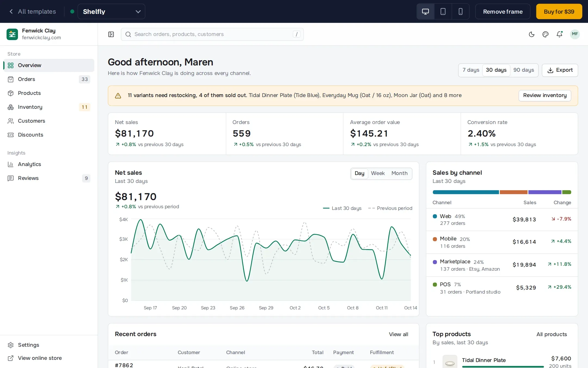
Task: Switch to tablet preview icon
Action: click(x=443, y=11)
